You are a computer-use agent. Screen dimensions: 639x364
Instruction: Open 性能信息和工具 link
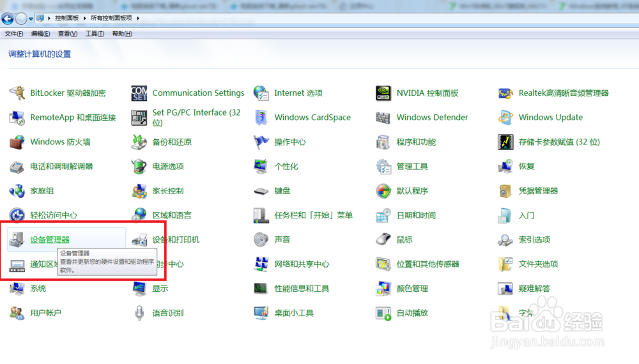pos(302,289)
